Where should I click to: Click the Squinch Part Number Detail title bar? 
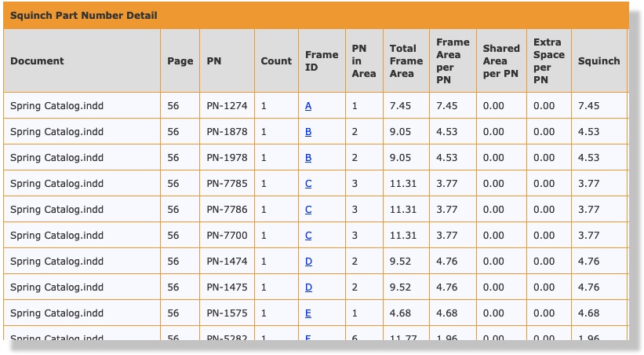(x=315, y=16)
